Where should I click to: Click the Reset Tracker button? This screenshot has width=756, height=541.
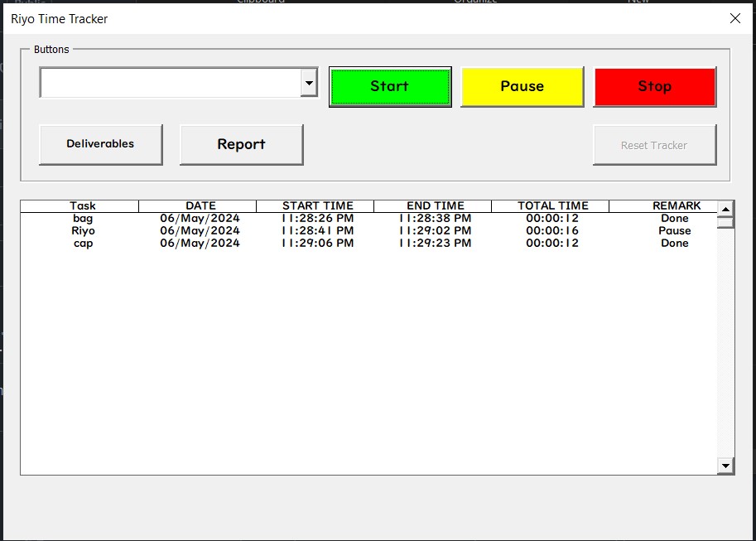click(655, 145)
